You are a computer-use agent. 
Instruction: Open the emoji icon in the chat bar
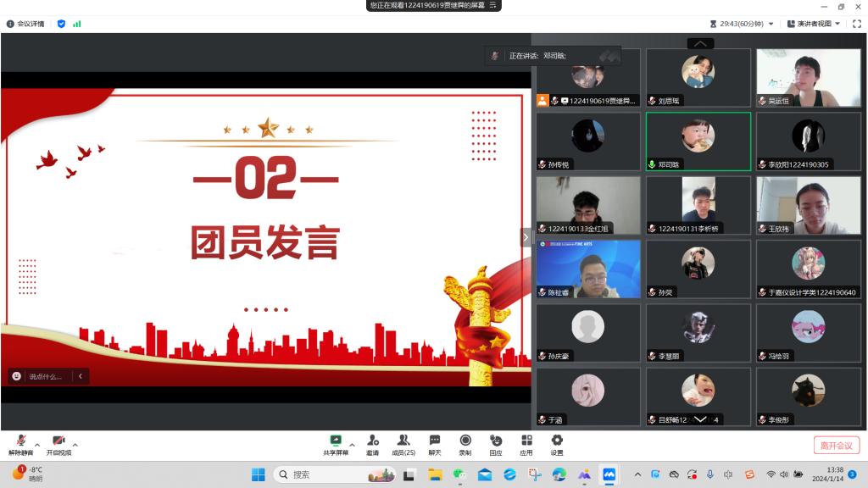pyautogui.click(x=17, y=376)
